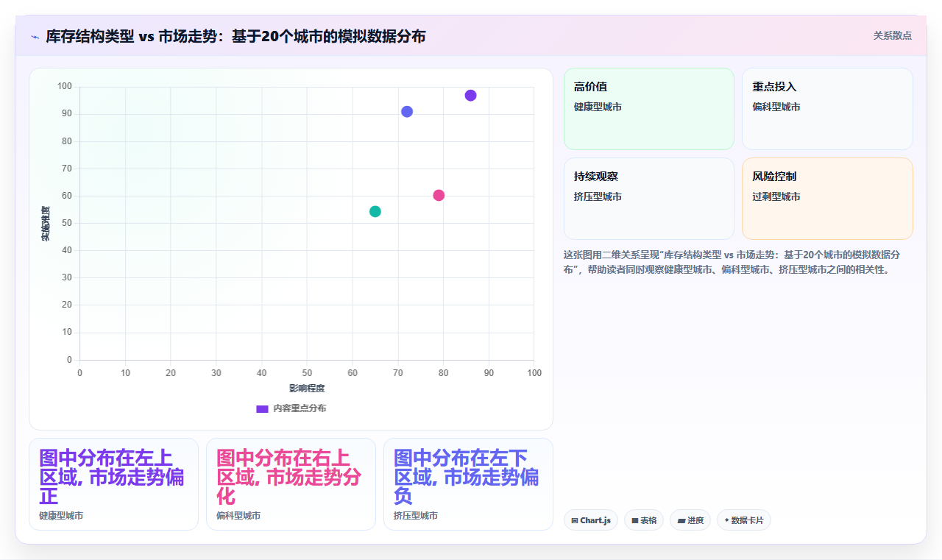The height and width of the screenshot is (560, 942).
Task: Click 挤压型城市 in the 持续观察 card
Action: click(x=598, y=196)
